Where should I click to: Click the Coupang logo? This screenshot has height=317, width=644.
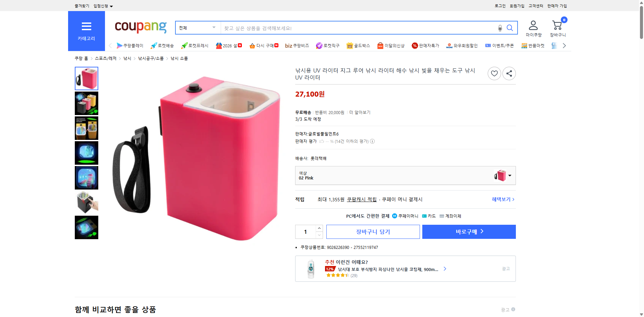pos(140,28)
